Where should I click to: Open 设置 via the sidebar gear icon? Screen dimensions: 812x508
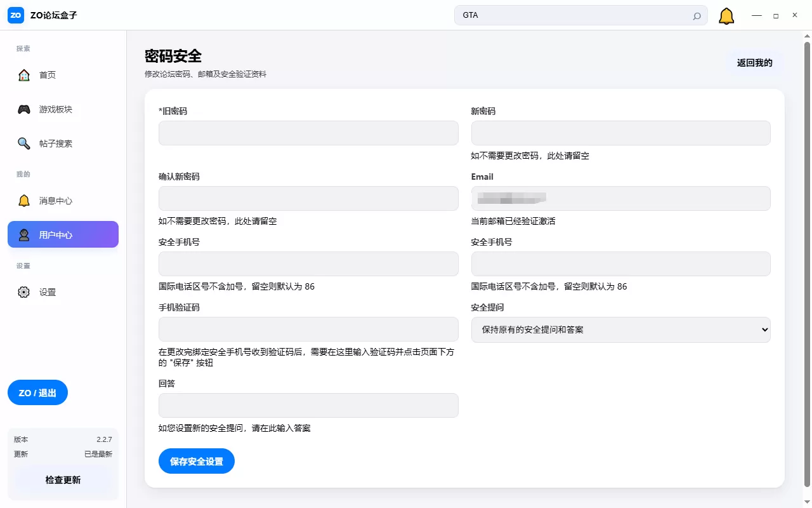click(24, 292)
